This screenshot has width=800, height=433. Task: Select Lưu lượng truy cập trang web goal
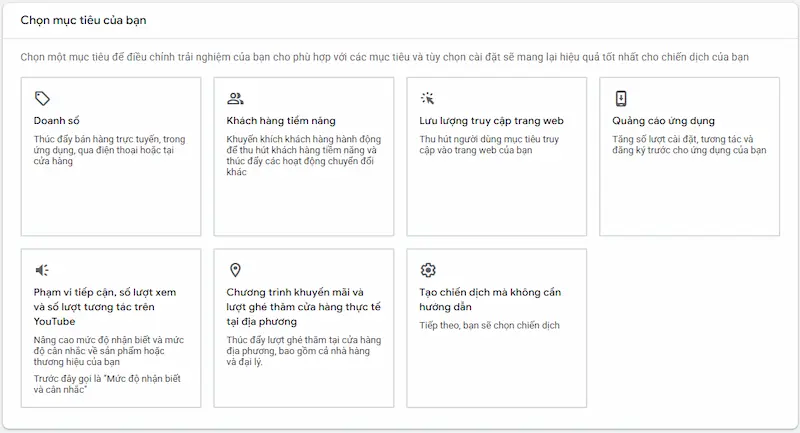click(484, 121)
